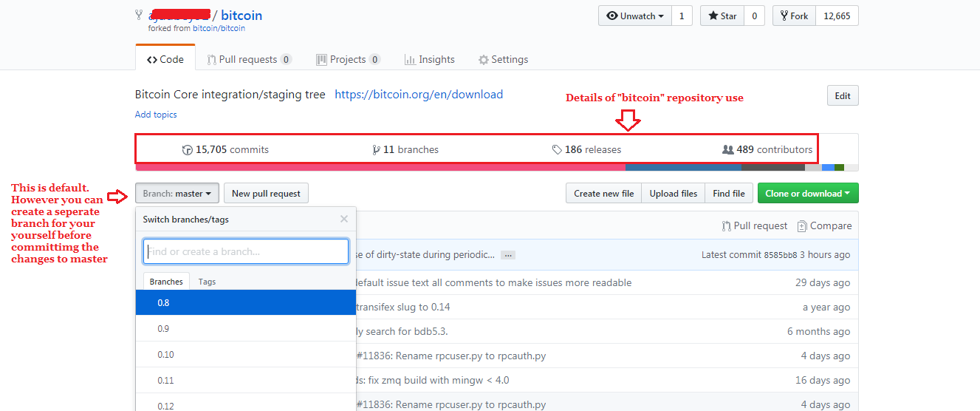Click the contributors people icon
Viewport: 980px width, 411px height.
[727, 150]
